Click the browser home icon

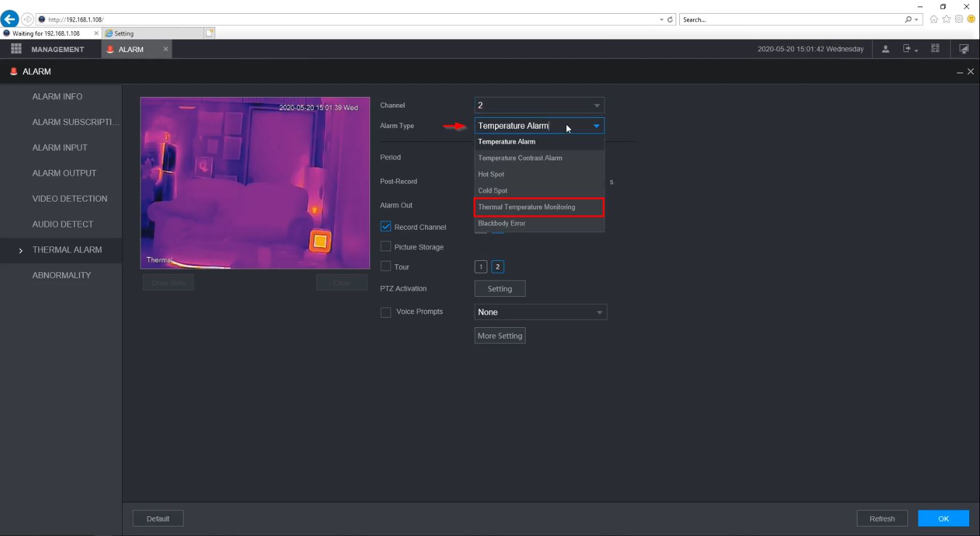pos(933,19)
